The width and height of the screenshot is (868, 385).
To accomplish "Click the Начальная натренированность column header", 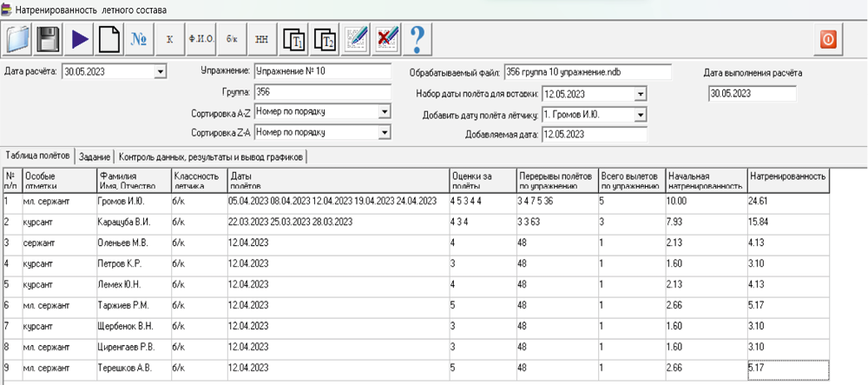I will 707,181.
